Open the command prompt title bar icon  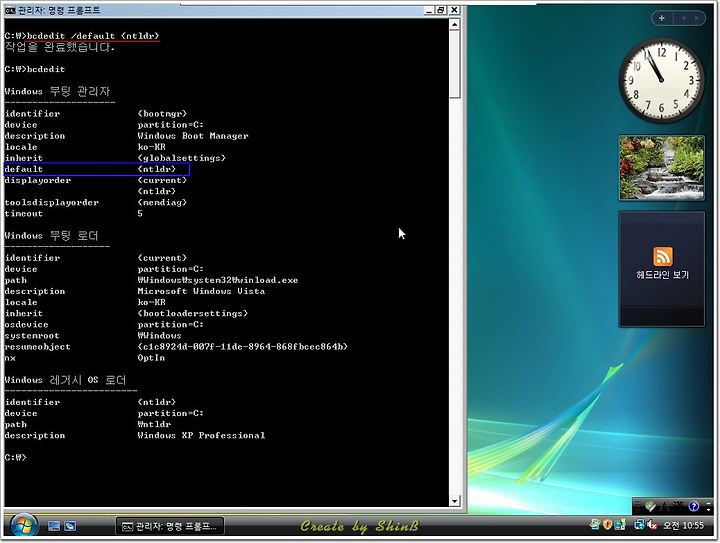10,10
